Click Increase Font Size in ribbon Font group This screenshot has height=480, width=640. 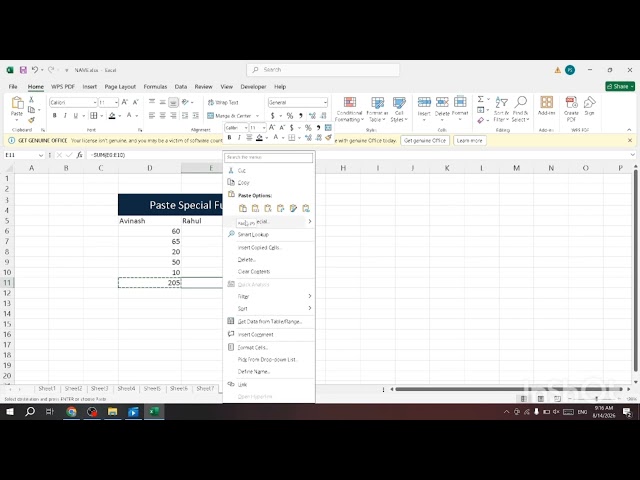[x=125, y=102]
